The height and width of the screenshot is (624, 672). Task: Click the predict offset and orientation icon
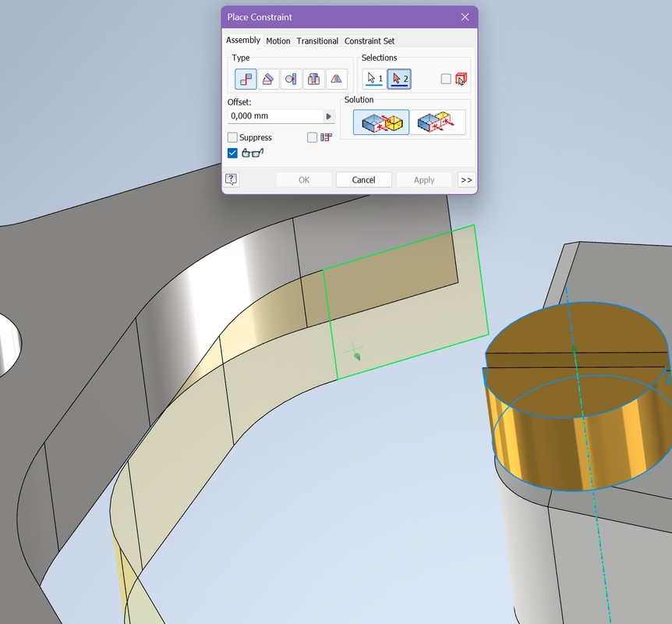pos(326,137)
